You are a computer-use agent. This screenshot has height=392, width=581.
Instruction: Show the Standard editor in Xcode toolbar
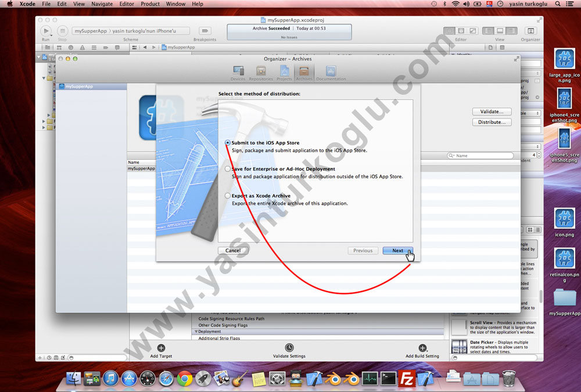click(x=449, y=31)
